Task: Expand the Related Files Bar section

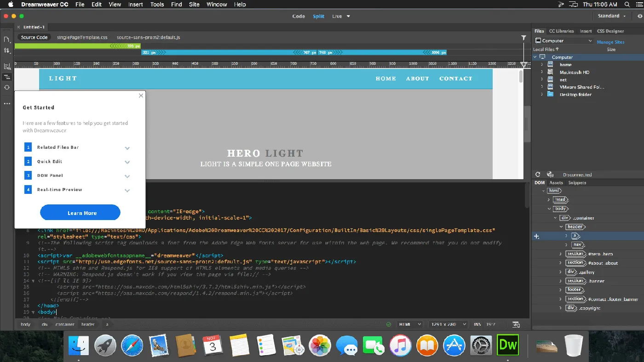Action: [127, 147]
